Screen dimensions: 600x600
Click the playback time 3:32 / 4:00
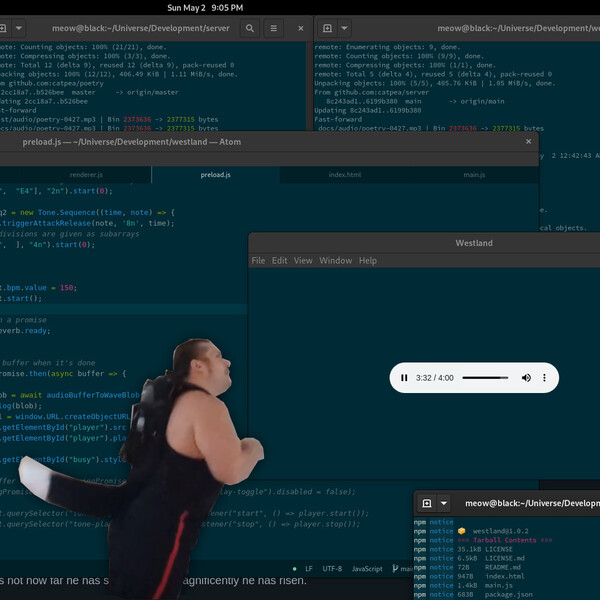point(435,378)
